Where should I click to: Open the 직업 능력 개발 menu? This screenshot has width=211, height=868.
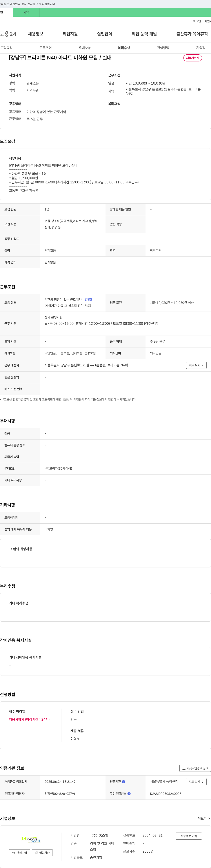pos(144,34)
